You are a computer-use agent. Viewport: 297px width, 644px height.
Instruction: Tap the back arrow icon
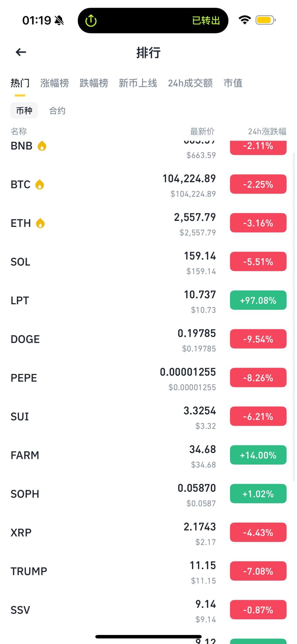(21, 52)
